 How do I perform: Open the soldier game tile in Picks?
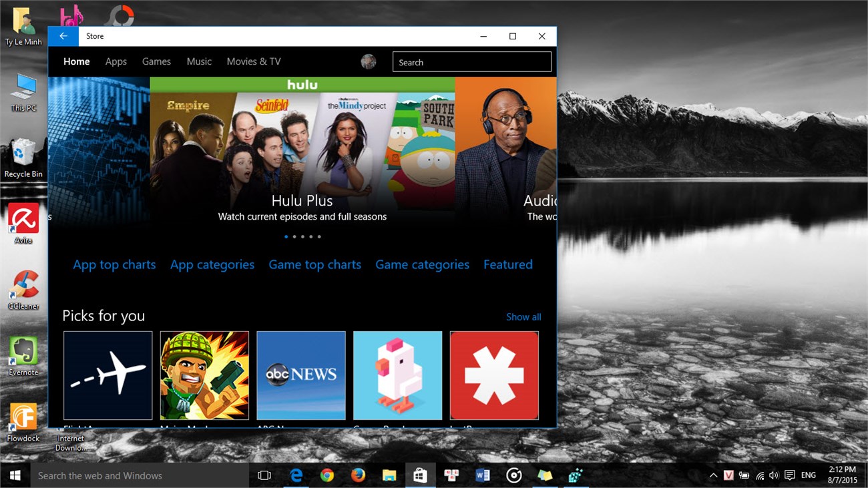[x=204, y=375]
